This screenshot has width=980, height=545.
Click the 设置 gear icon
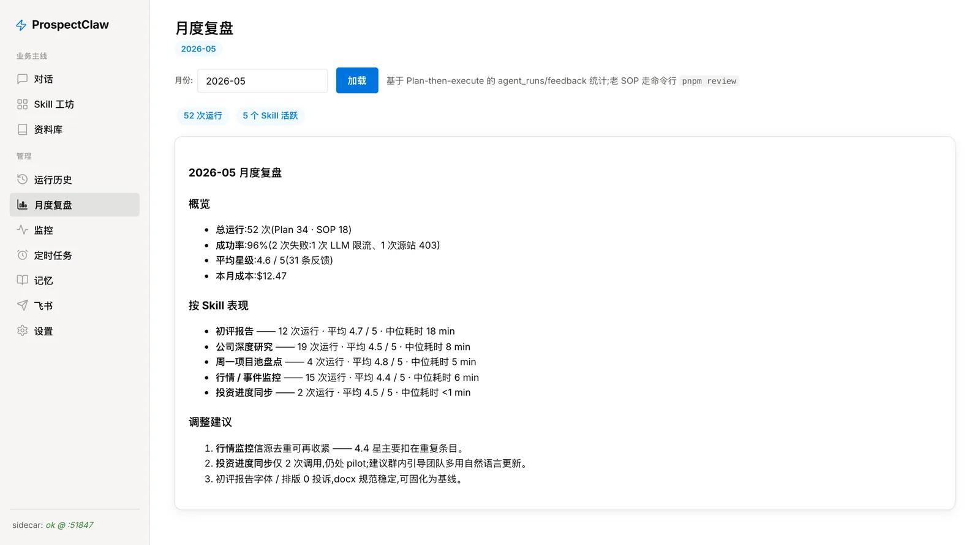(23, 330)
